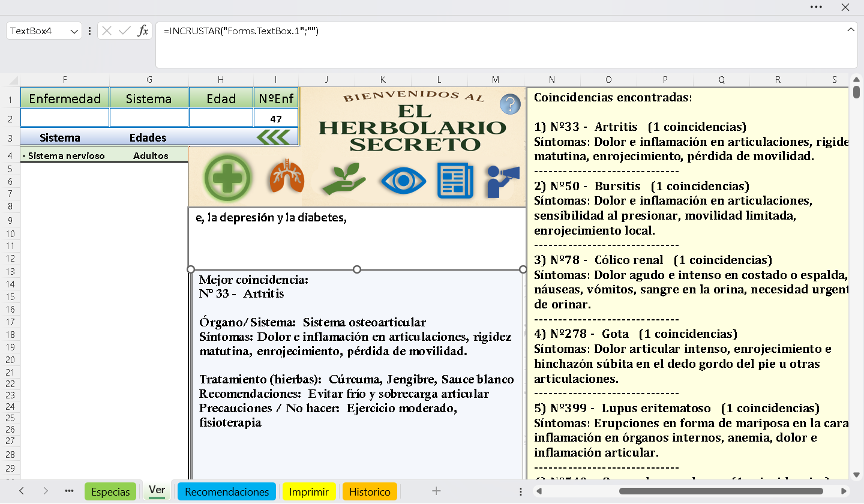
Task: Click the green medical cross icon
Action: (228, 178)
